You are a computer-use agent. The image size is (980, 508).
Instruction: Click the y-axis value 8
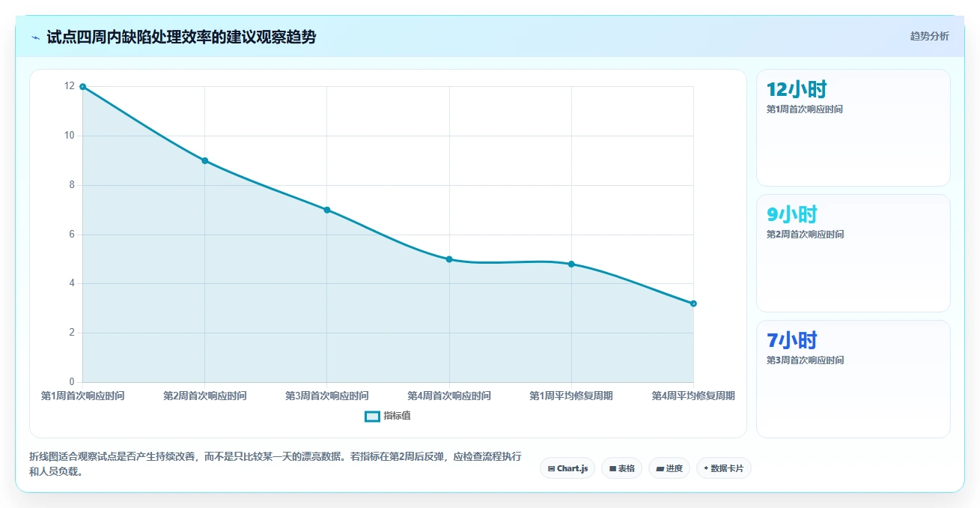[x=72, y=185]
